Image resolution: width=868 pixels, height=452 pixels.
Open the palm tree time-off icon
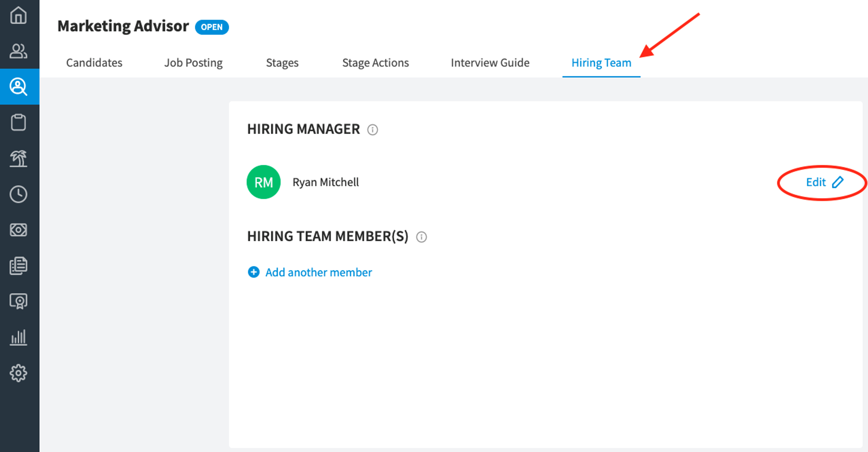point(19,158)
